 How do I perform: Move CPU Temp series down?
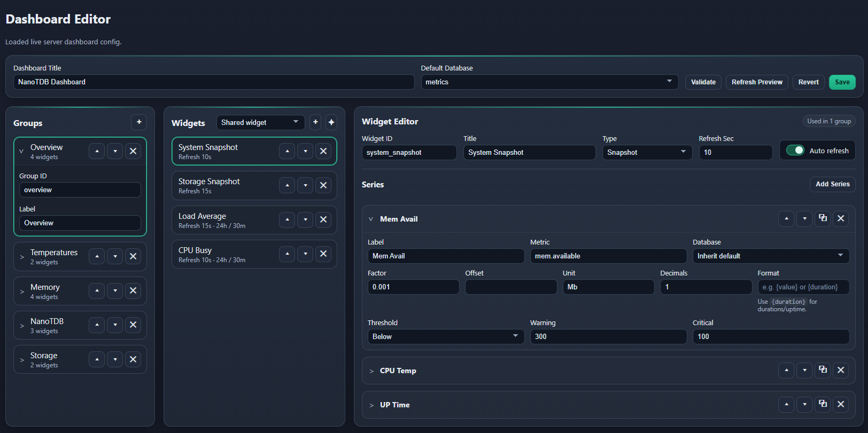[804, 370]
